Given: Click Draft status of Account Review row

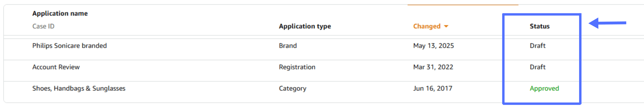Looking at the screenshot, I should (537, 67).
